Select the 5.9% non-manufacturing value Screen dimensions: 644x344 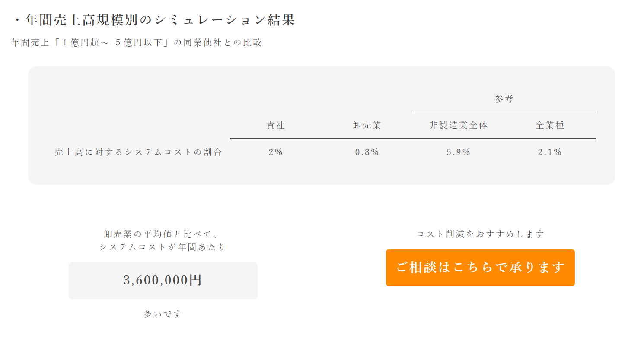point(459,152)
